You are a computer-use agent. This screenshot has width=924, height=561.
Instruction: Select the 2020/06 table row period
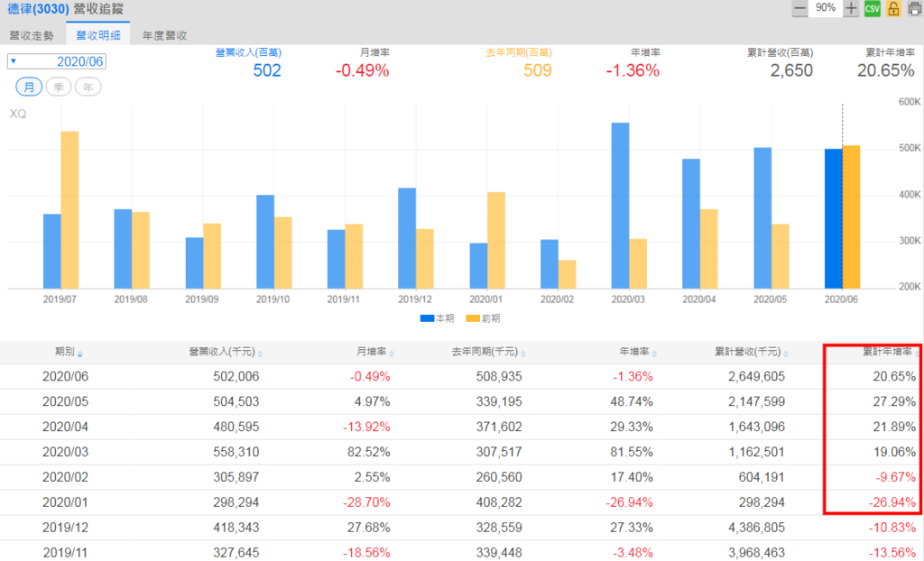click(x=65, y=376)
